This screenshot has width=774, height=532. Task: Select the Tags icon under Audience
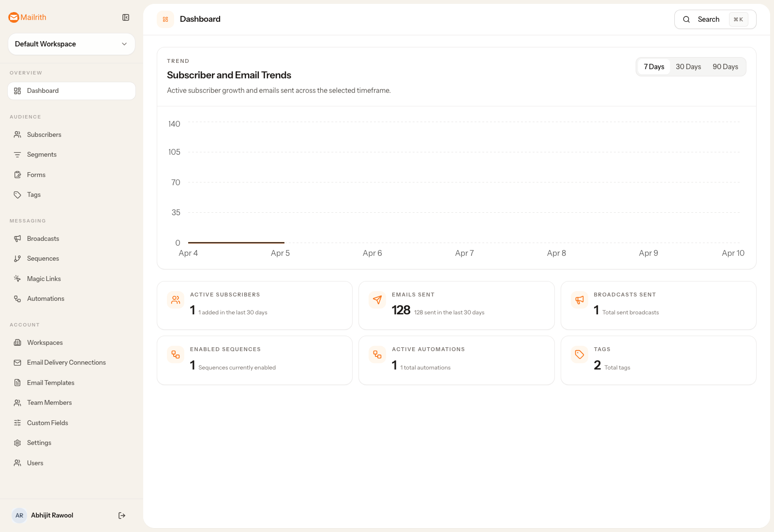click(x=17, y=194)
